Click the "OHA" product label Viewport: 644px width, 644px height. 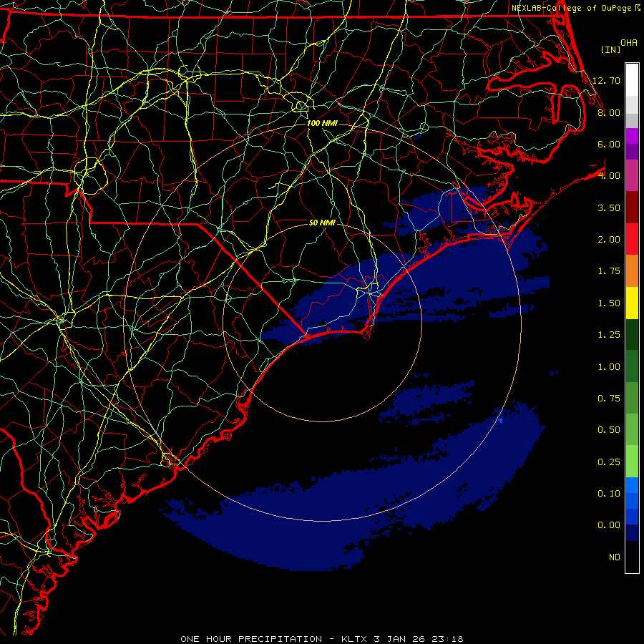629,43
